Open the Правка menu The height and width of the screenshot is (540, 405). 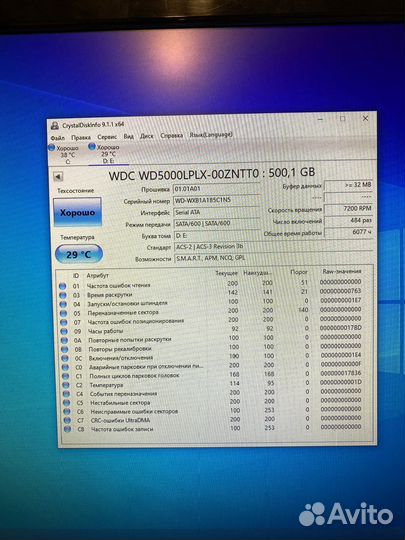click(81, 137)
